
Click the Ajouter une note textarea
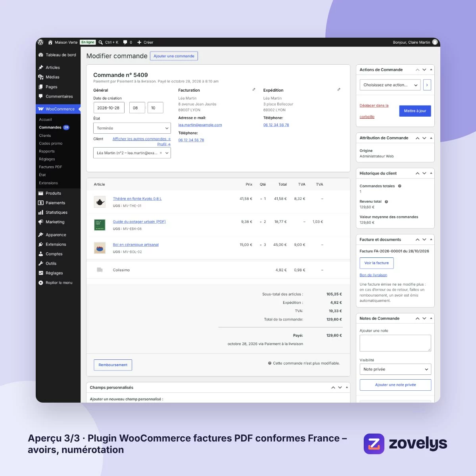tap(395, 343)
